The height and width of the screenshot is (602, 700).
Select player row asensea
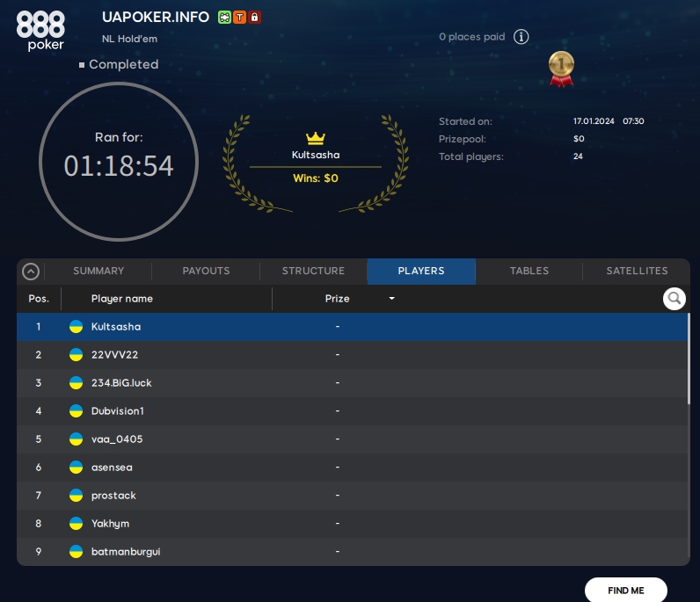[x=353, y=468]
